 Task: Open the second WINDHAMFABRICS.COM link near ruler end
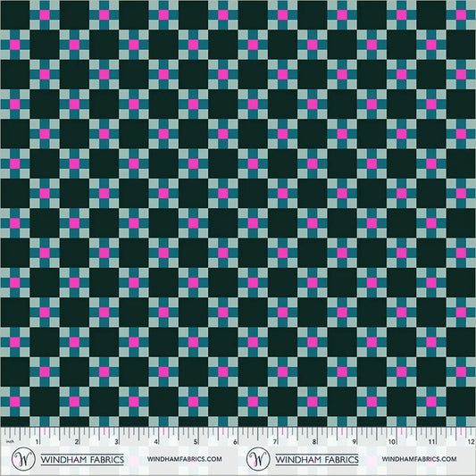point(419,459)
